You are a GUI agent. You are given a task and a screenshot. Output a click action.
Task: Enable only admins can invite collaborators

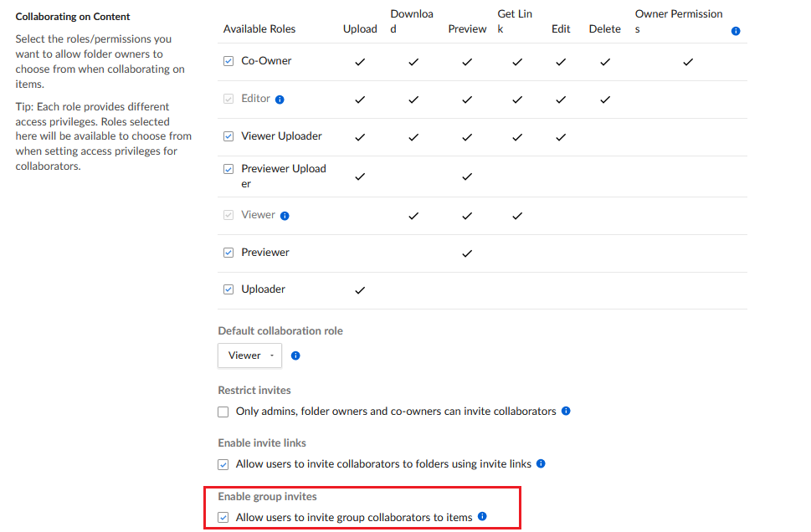point(223,412)
